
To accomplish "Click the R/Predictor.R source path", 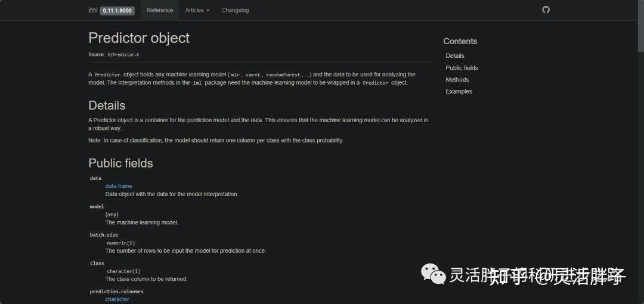I will (123, 55).
